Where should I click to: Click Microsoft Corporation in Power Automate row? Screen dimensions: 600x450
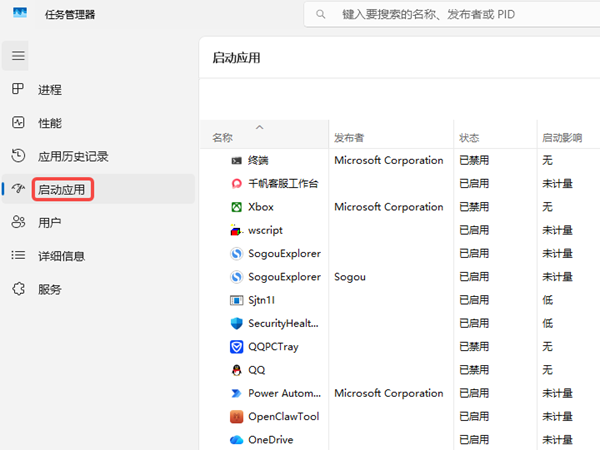pyautogui.click(x=389, y=393)
